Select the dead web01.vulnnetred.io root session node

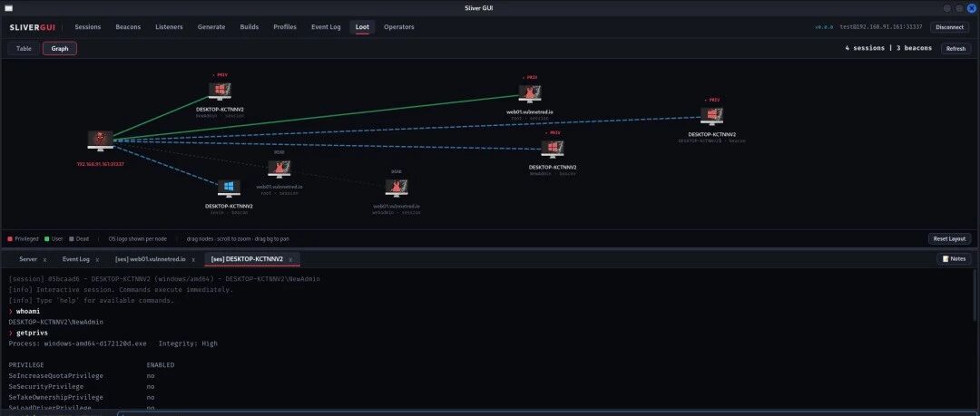(x=279, y=169)
